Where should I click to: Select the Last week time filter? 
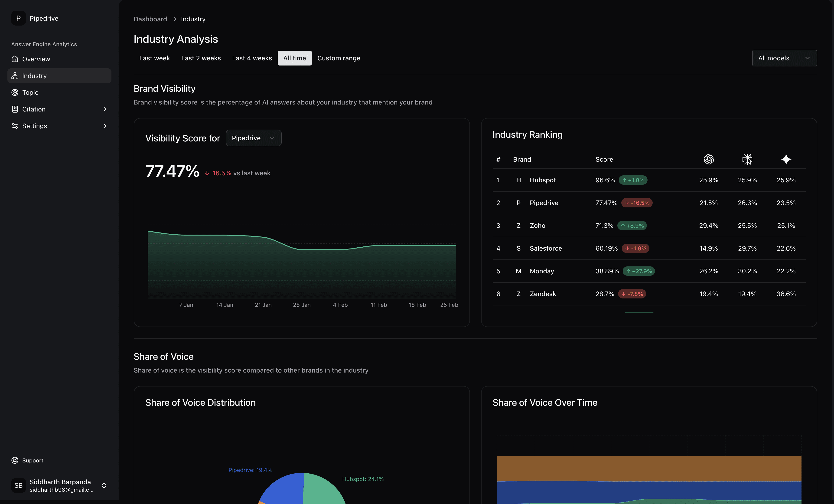[x=154, y=58]
